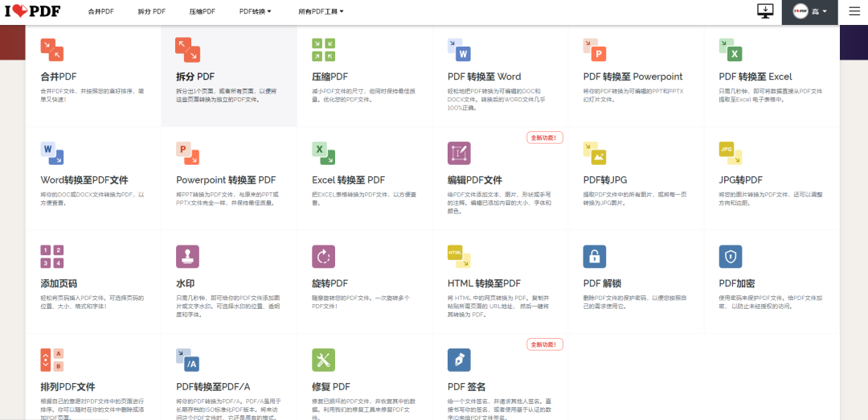868x420 pixels.
Task: Open the 修复 PDF title
Action: (331, 387)
